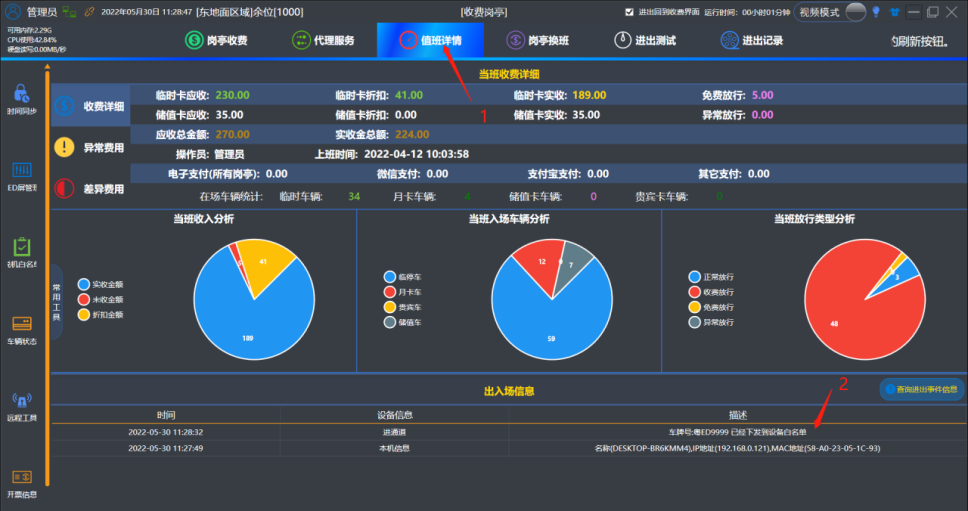This screenshot has height=511, width=968.
Task: Click the 管理员 user avatar icon
Action: [13, 11]
